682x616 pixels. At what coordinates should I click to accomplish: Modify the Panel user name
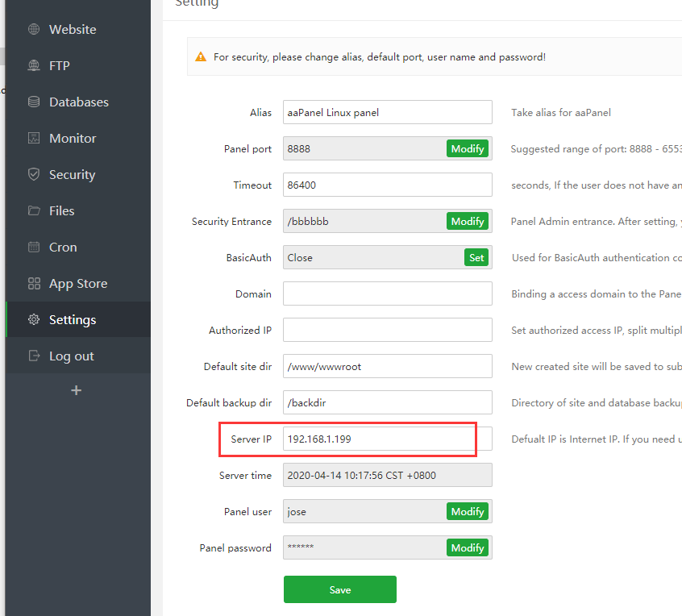click(x=468, y=512)
